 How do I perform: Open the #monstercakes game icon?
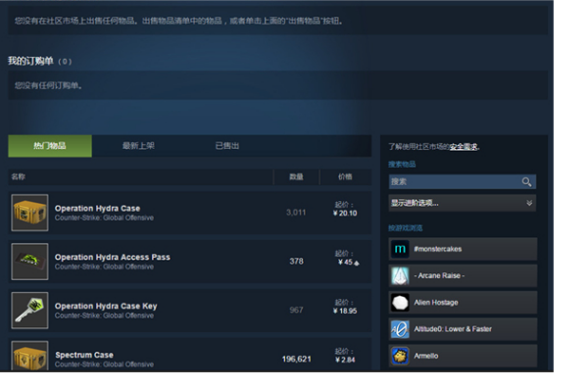400,249
